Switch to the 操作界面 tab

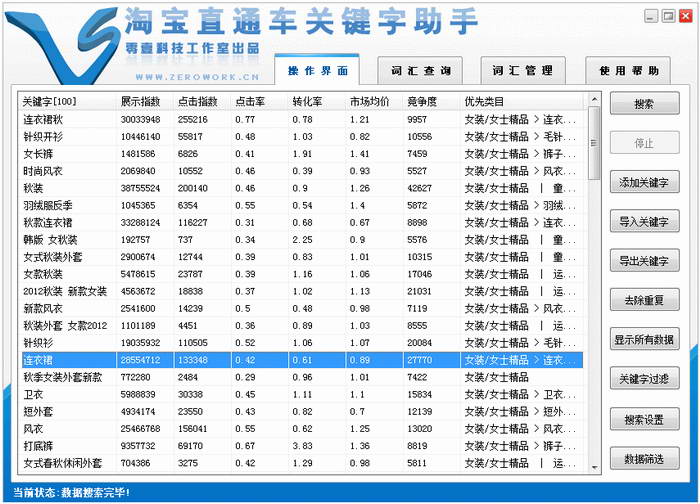(317, 71)
